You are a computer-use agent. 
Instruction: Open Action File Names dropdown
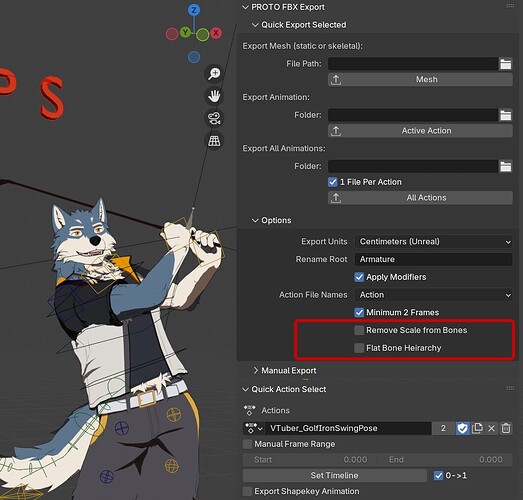(434, 295)
